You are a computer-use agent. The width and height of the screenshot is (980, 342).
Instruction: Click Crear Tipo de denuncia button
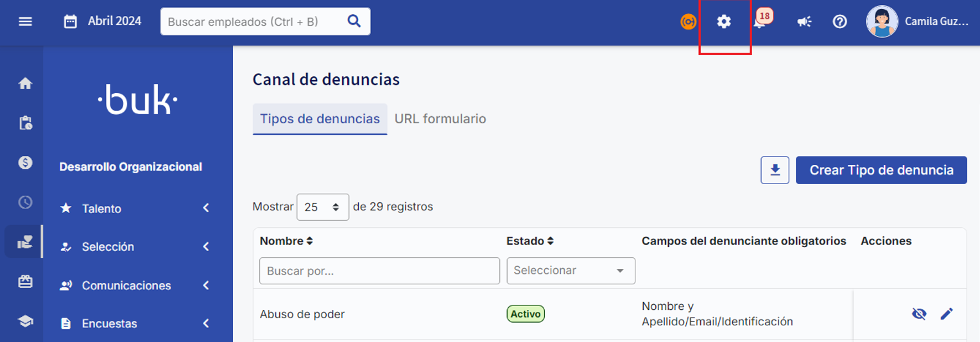(x=881, y=170)
